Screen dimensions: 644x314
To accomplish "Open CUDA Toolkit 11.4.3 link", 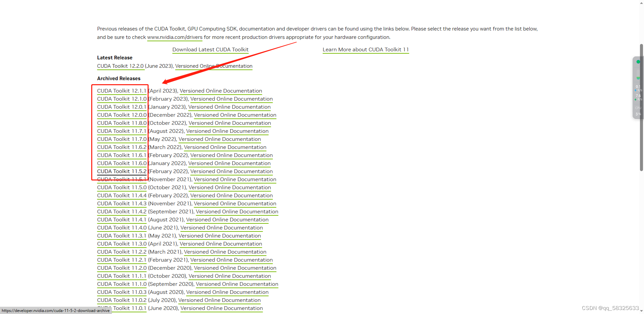I will click(x=122, y=204).
